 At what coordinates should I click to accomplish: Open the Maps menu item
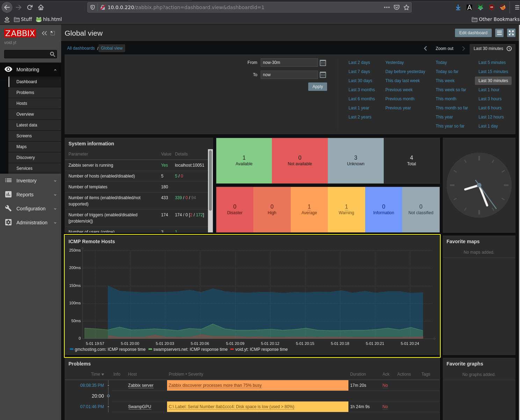tap(35, 147)
